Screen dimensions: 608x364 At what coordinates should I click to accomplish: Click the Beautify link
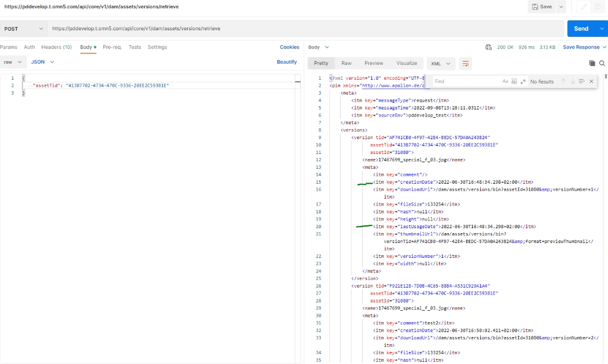tap(287, 62)
